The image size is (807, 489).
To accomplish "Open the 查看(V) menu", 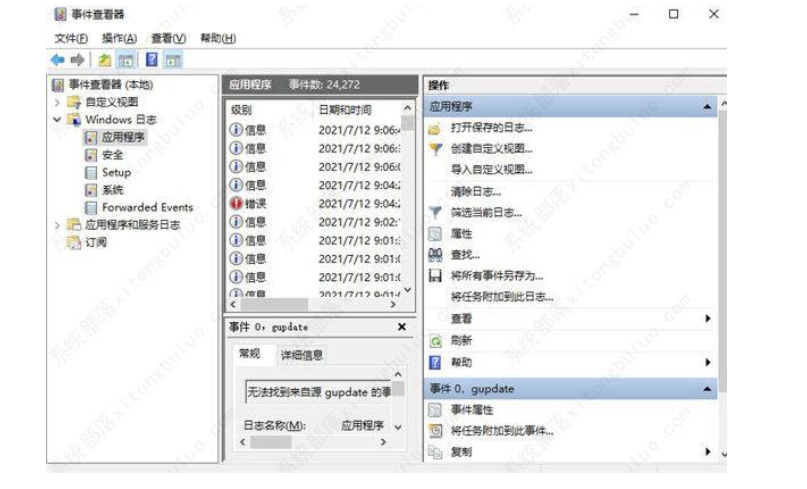I will 168,38.
